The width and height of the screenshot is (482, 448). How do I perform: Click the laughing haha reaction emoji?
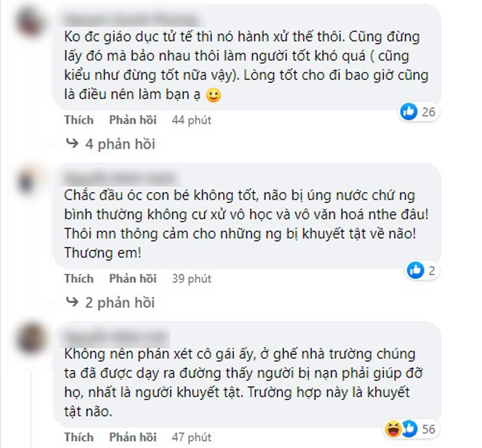tap(393, 429)
